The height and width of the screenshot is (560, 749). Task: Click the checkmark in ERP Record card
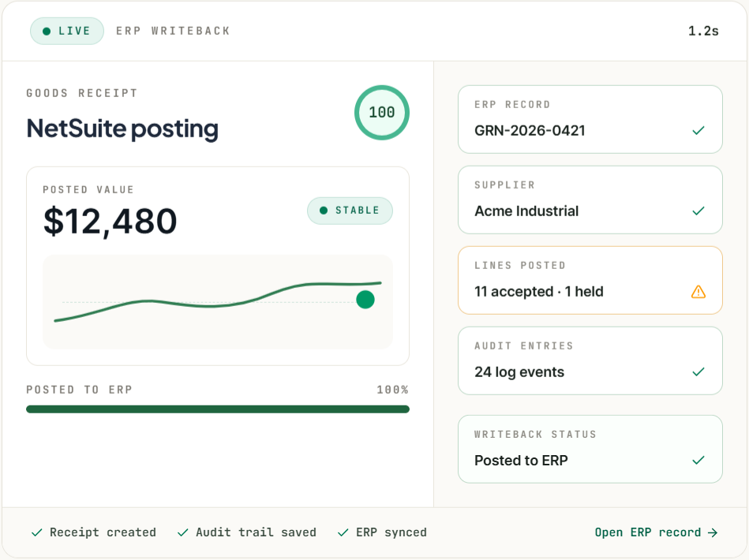click(698, 130)
